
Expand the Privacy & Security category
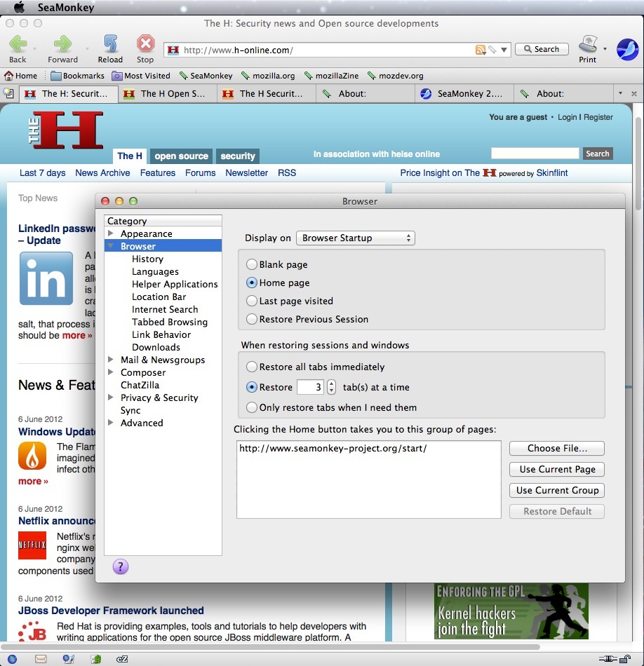(111, 397)
